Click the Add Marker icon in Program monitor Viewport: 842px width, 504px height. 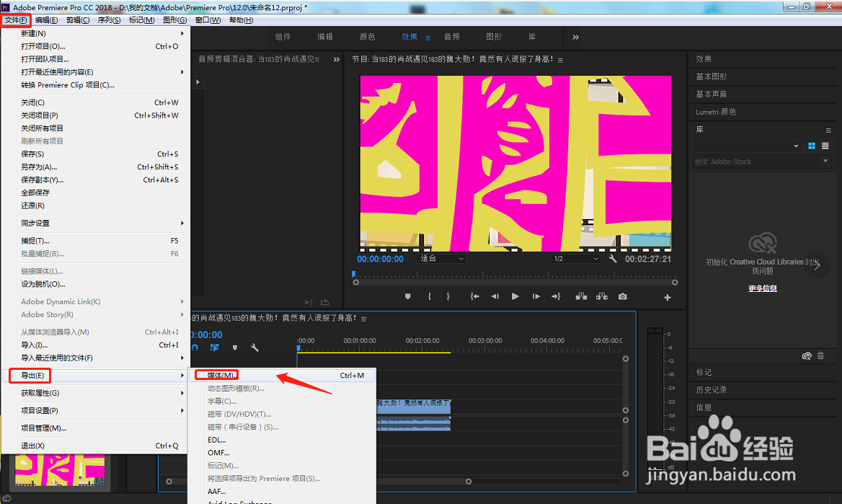pos(407,296)
